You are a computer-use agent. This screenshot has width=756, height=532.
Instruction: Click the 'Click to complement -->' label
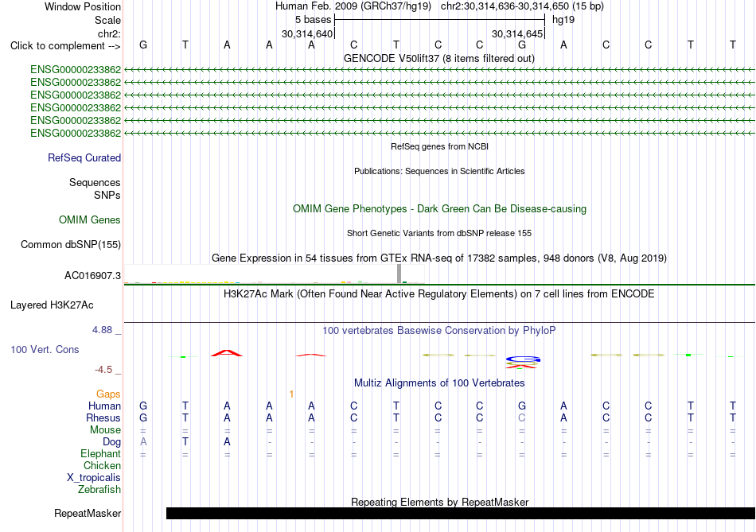(65, 46)
